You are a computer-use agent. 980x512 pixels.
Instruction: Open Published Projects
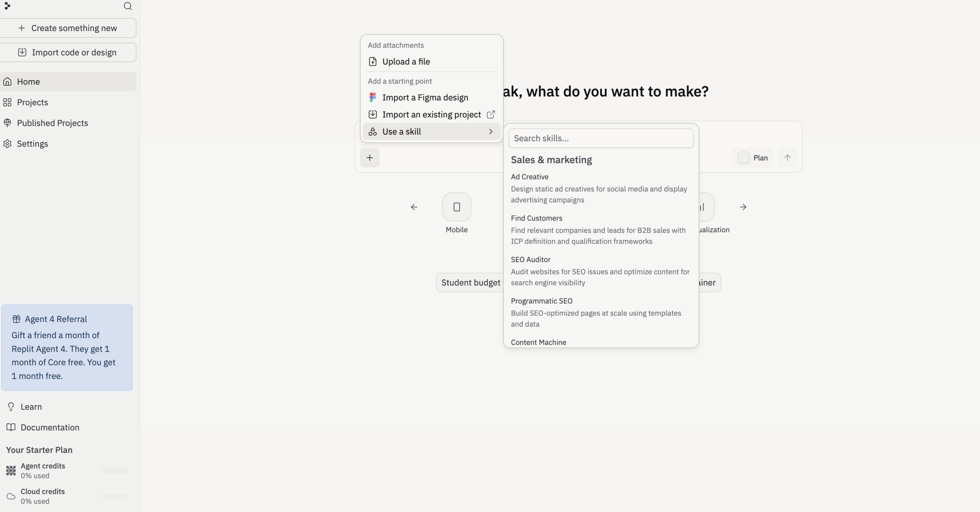point(52,123)
